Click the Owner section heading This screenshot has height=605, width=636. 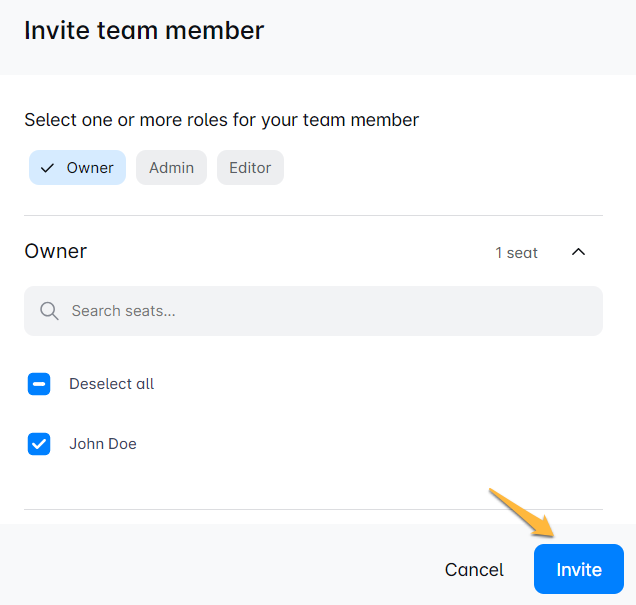(x=56, y=251)
